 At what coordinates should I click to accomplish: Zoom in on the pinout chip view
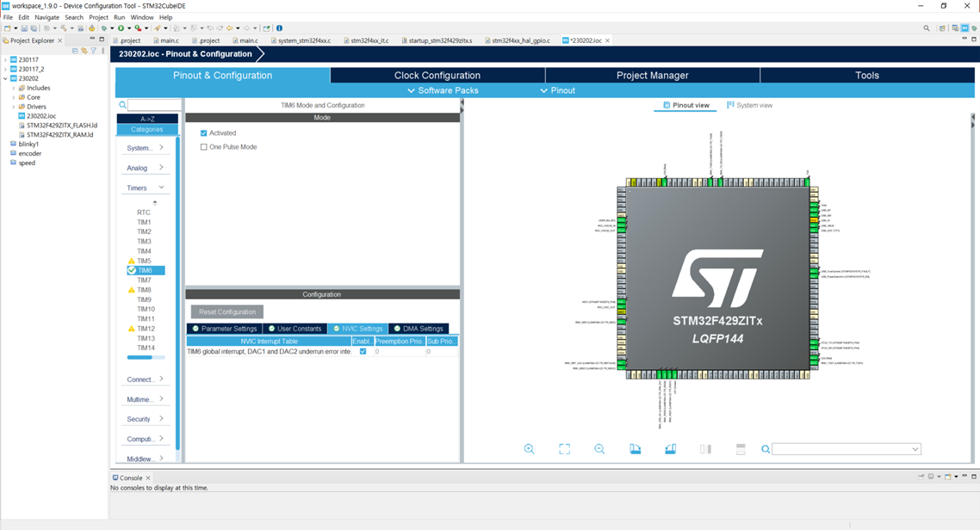click(529, 449)
